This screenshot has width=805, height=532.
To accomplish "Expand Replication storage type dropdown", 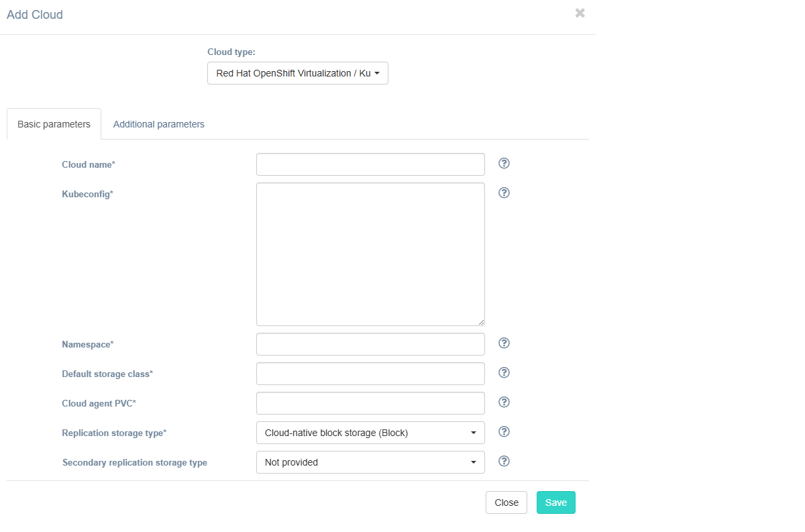I will (x=370, y=433).
